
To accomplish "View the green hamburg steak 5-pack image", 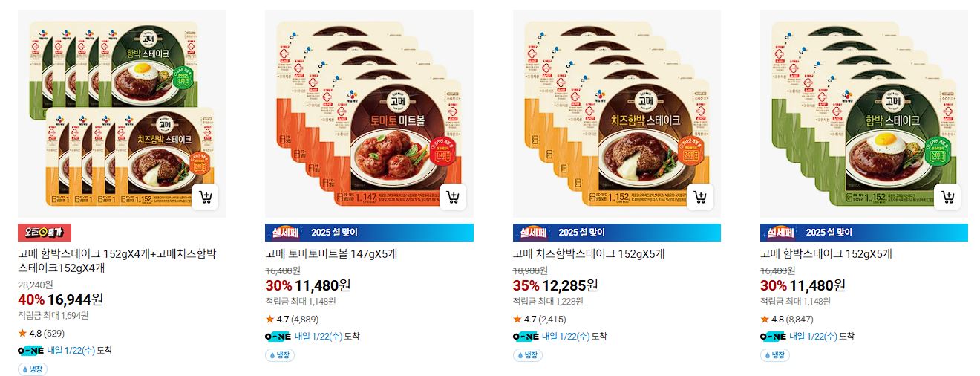I will pos(864,114).
